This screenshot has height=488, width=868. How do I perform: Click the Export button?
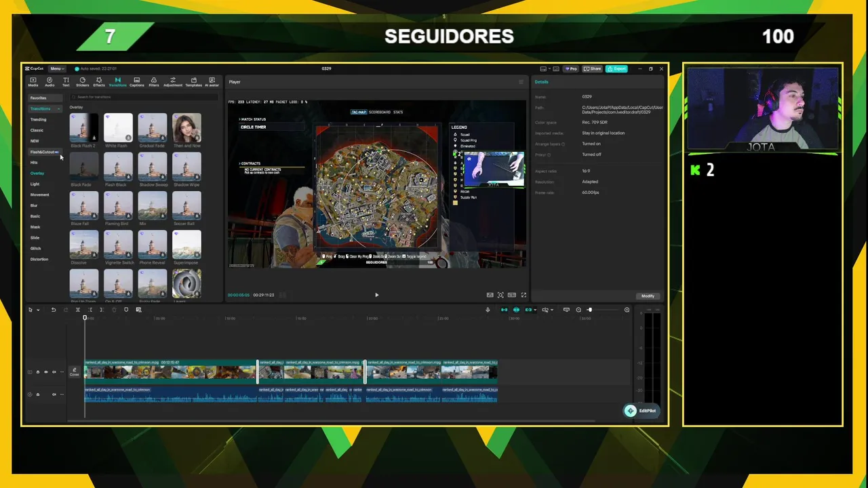(616, 68)
